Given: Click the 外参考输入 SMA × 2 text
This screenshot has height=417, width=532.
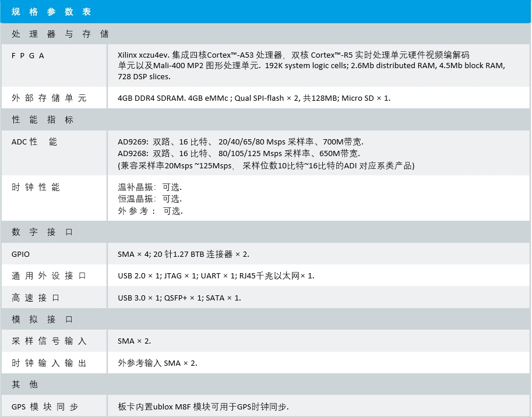Looking at the screenshot, I should tap(157, 363).
